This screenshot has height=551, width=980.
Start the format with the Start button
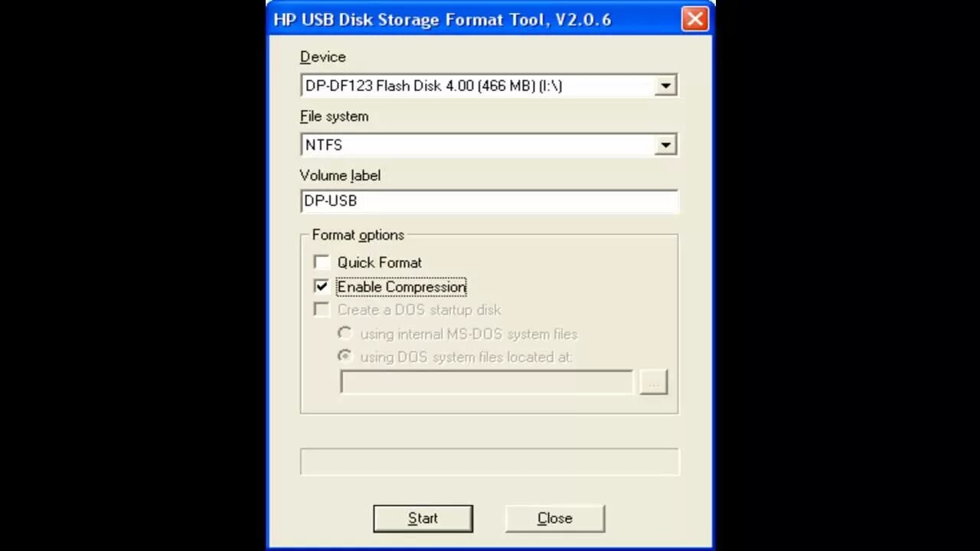[x=423, y=519]
